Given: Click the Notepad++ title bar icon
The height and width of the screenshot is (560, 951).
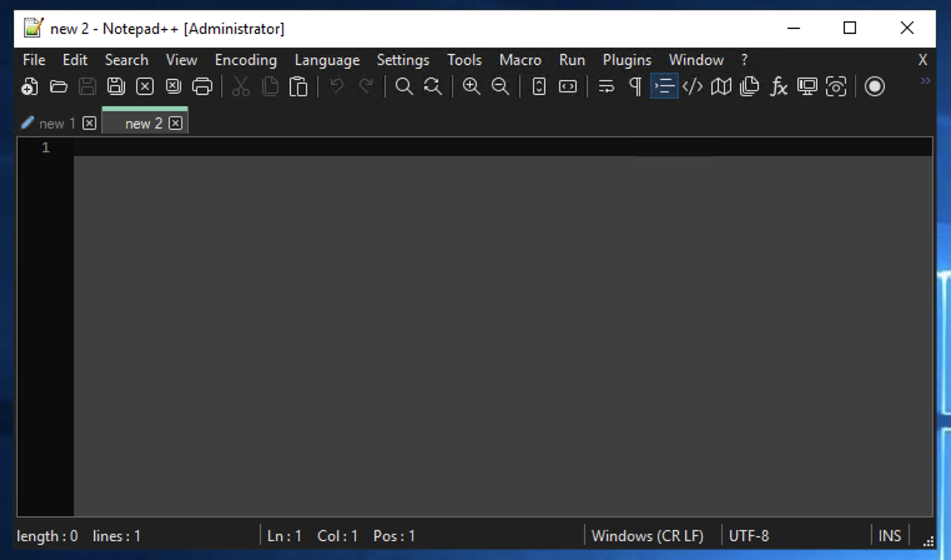Looking at the screenshot, I should [x=32, y=28].
